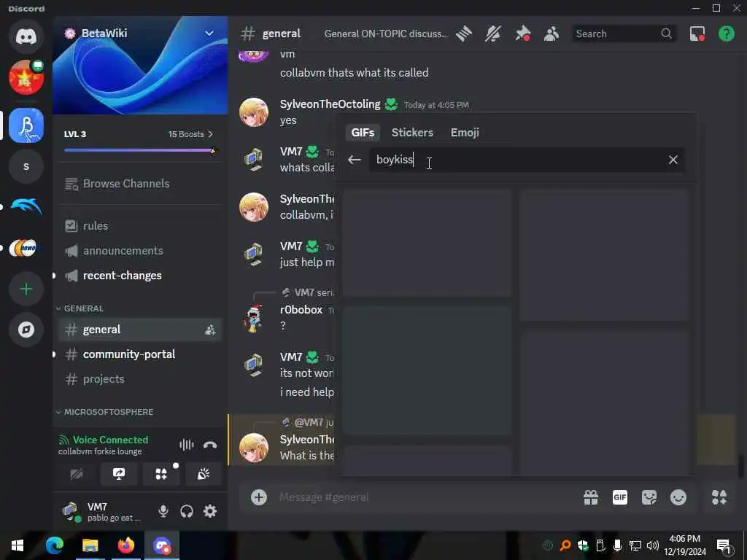Click the Message #general input
The height and width of the screenshot is (560, 747).
424,497
